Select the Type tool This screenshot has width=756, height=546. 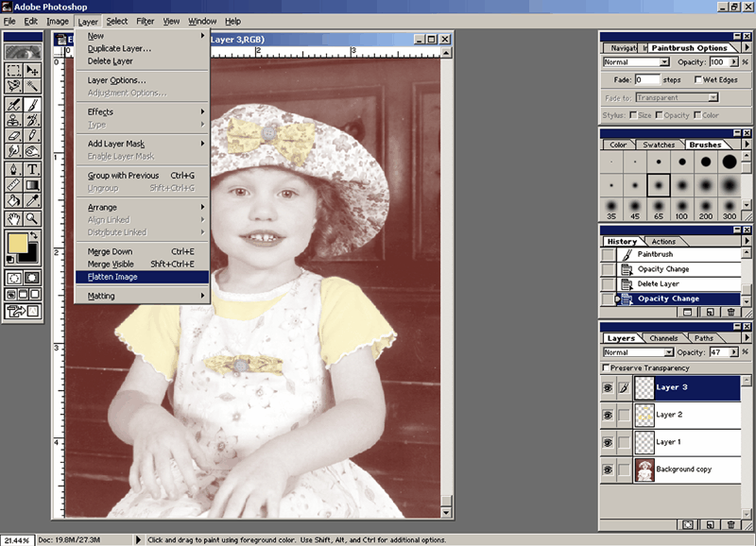33,170
